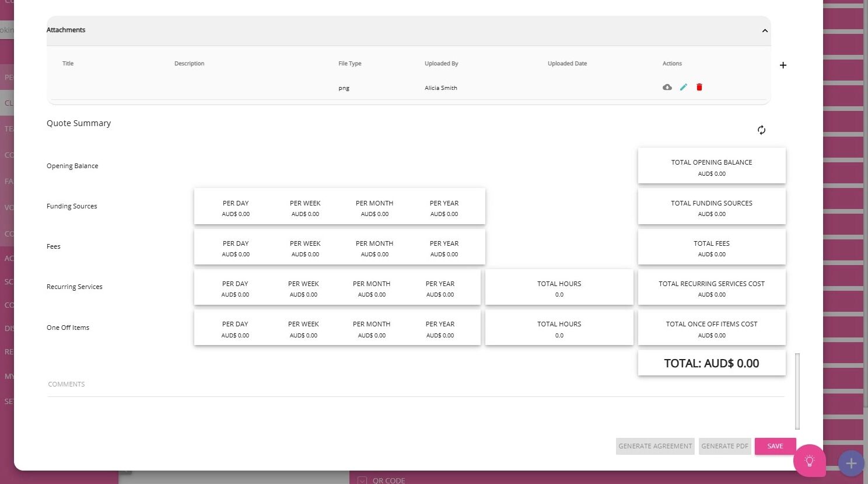Image resolution: width=868 pixels, height=484 pixels.
Task: Select the png file type cell
Action: coord(344,88)
